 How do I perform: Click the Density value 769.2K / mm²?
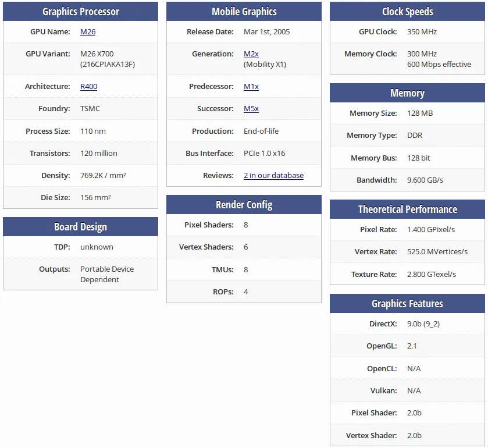tap(103, 176)
